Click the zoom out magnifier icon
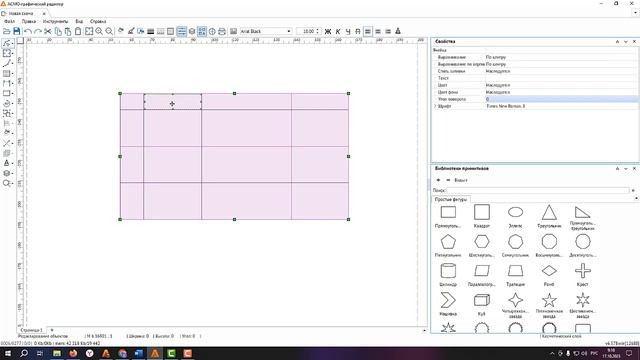Screen dimensions: 640x360 [109, 31]
